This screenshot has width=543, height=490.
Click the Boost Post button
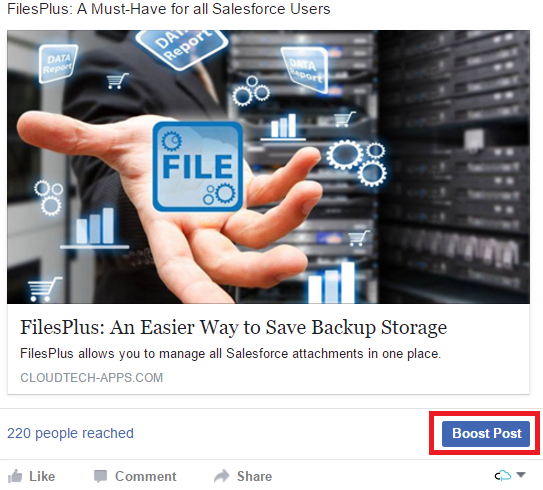click(x=486, y=434)
